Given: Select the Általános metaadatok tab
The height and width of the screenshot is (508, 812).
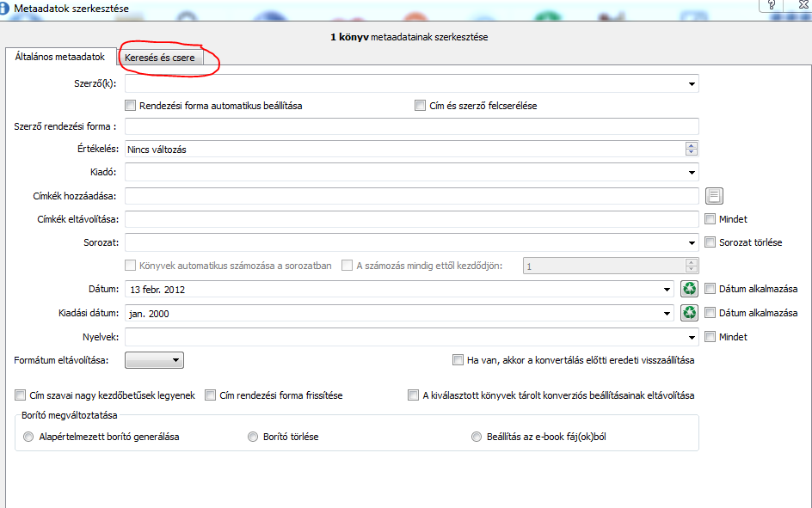Looking at the screenshot, I should point(60,57).
